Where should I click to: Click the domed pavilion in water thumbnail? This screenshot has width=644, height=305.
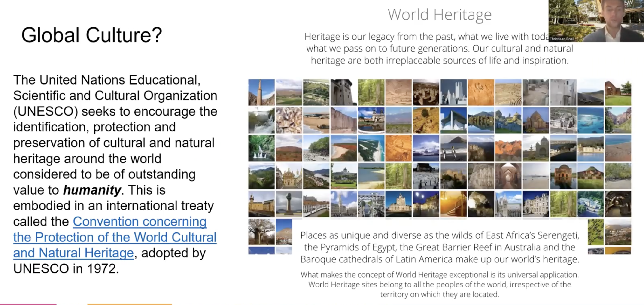click(563, 176)
